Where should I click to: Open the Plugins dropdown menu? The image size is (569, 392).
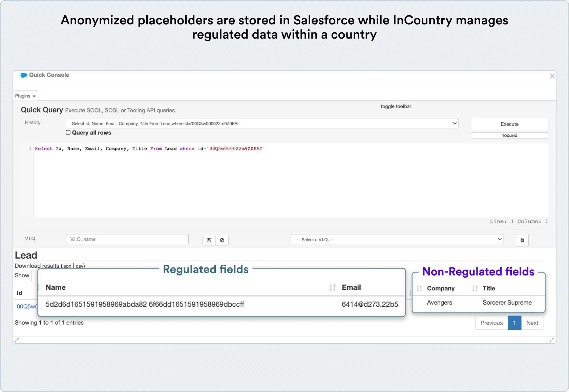(x=25, y=96)
